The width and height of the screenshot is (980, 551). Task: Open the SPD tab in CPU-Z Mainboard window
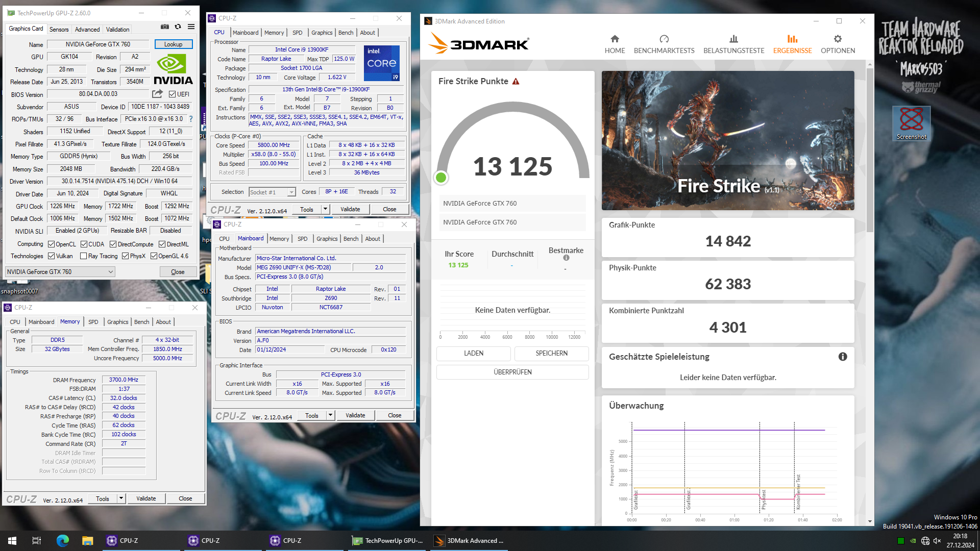click(303, 239)
